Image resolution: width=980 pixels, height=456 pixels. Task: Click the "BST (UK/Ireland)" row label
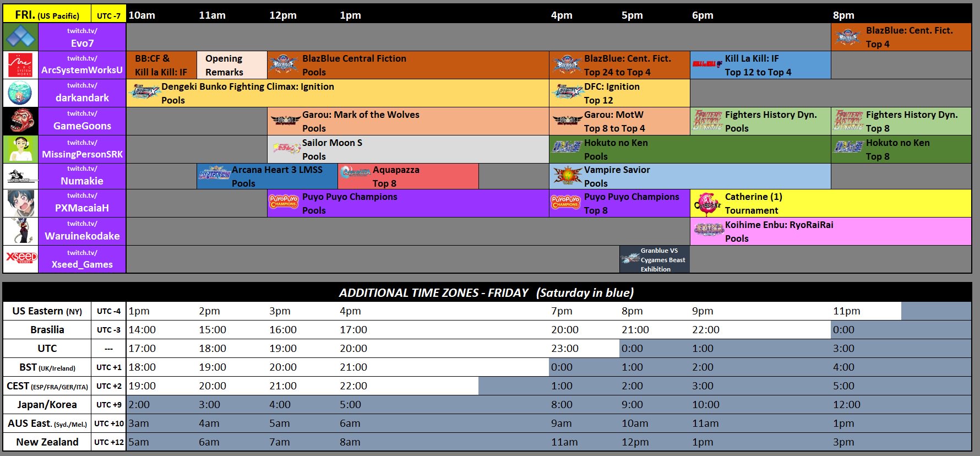47,367
